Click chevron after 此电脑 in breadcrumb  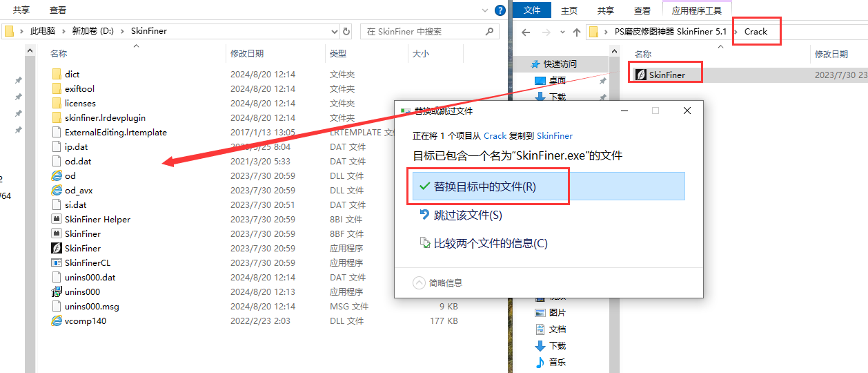tap(66, 31)
